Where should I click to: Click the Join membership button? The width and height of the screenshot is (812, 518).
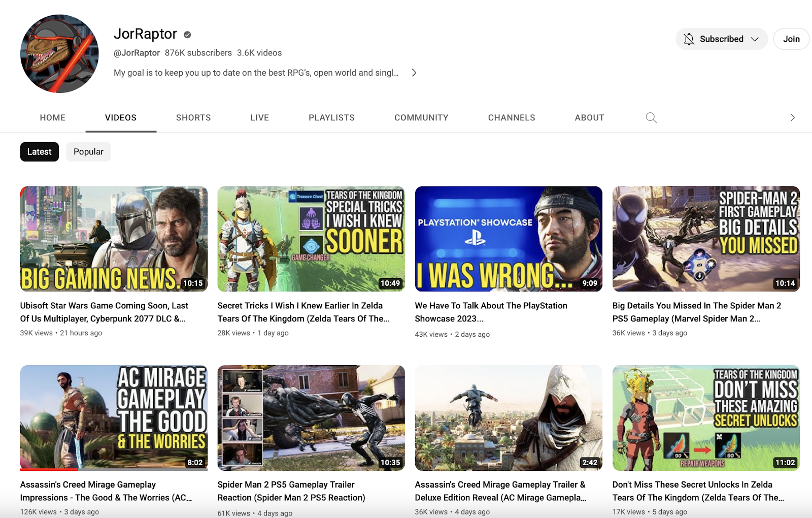[791, 39]
